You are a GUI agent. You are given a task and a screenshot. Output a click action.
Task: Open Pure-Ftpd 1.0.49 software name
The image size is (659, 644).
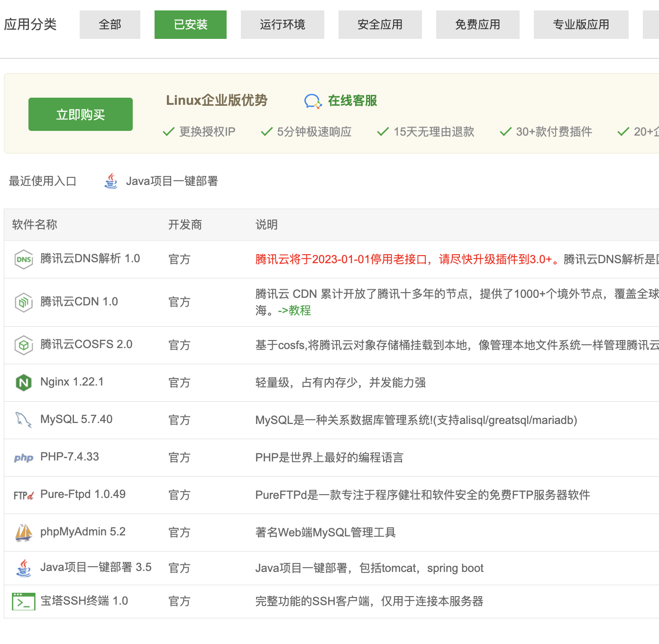coord(83,494)
